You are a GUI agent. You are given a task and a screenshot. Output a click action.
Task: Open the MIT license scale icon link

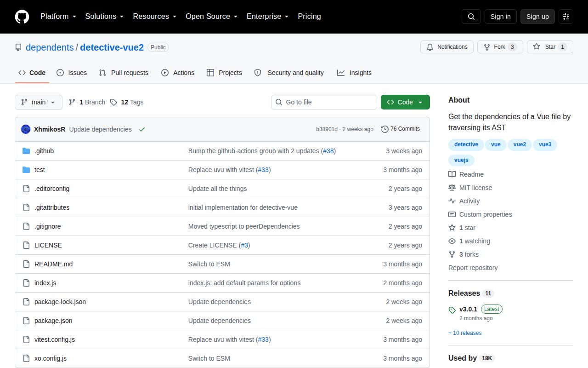click(470, 188)
